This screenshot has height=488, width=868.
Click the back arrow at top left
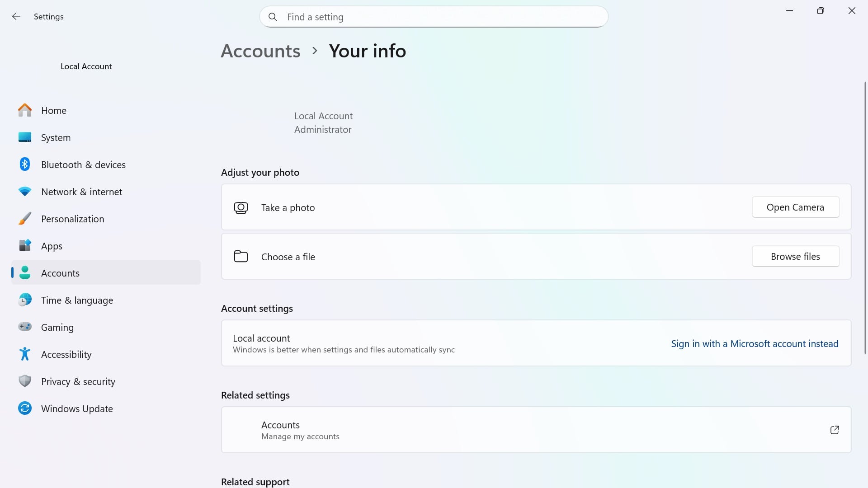coord(16,16)
